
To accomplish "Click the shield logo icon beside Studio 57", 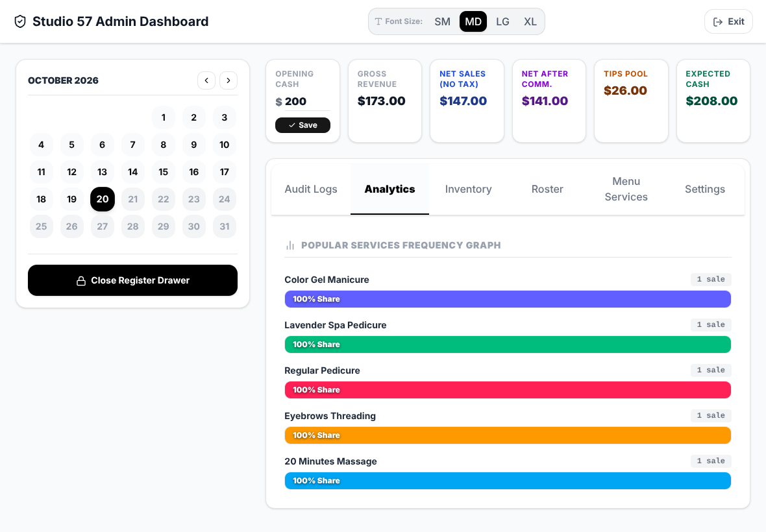I will (20, 21).
